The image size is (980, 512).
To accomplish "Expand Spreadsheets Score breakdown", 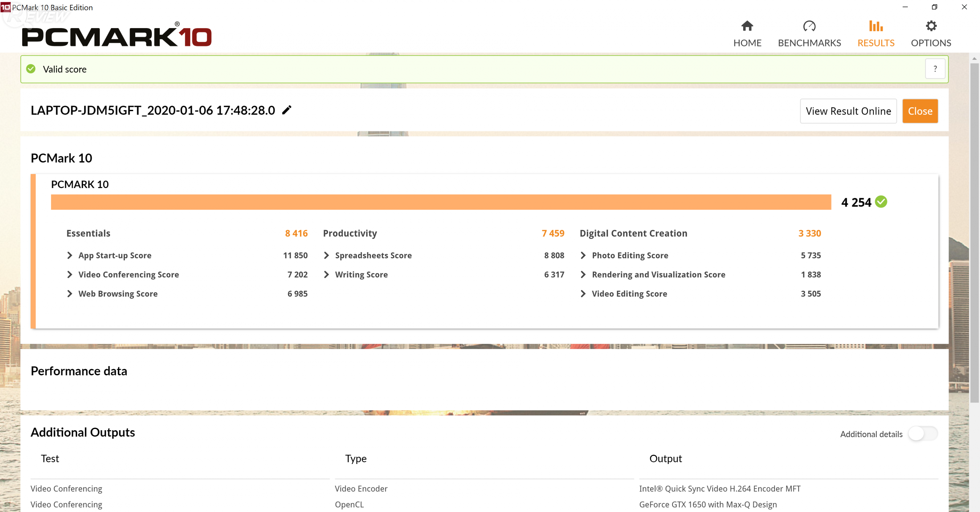I will 326,255.
